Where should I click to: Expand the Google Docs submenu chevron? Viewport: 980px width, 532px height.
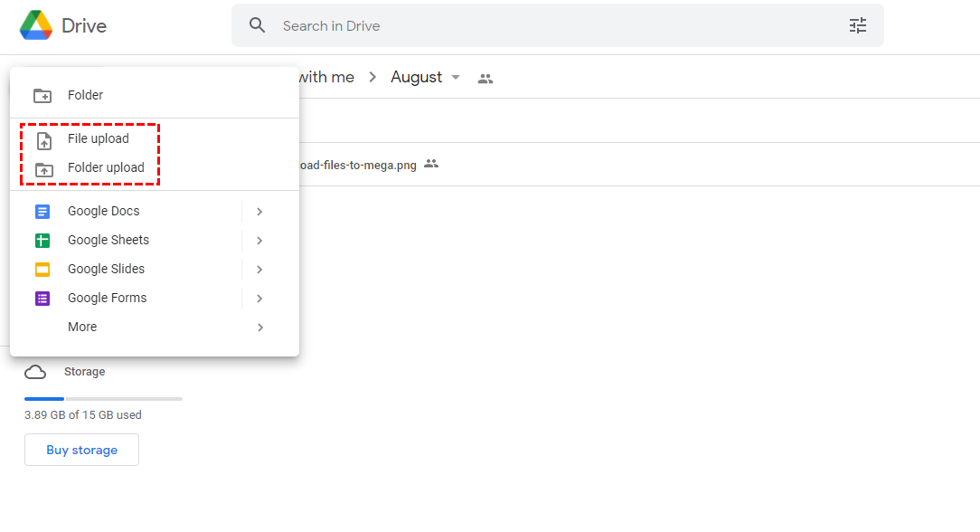pos(259,211)
